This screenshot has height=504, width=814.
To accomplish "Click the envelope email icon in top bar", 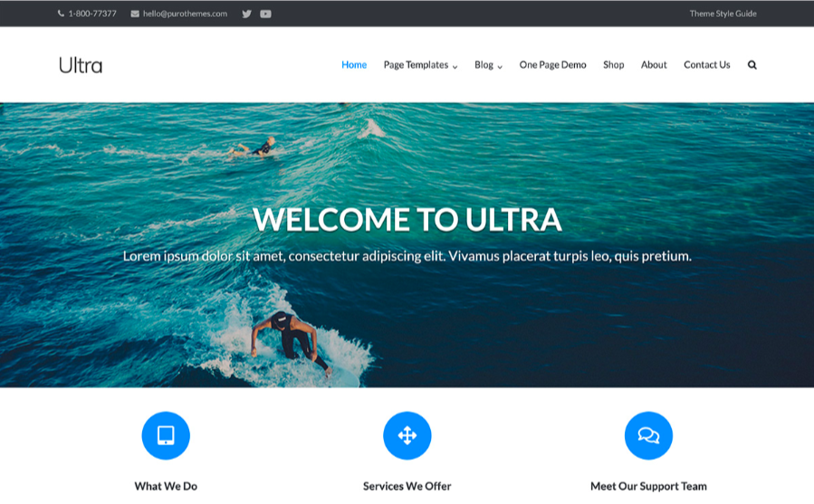I will [135, 14].
